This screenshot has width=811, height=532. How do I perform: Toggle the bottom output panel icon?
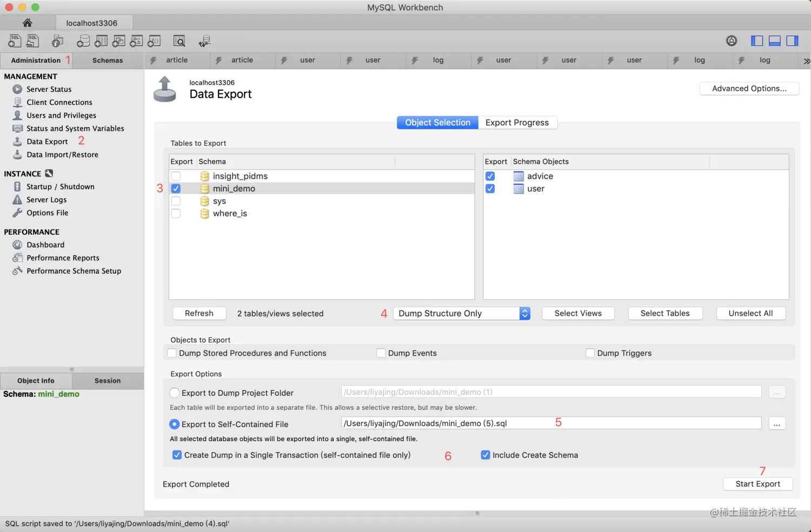(x=775, y=41)
